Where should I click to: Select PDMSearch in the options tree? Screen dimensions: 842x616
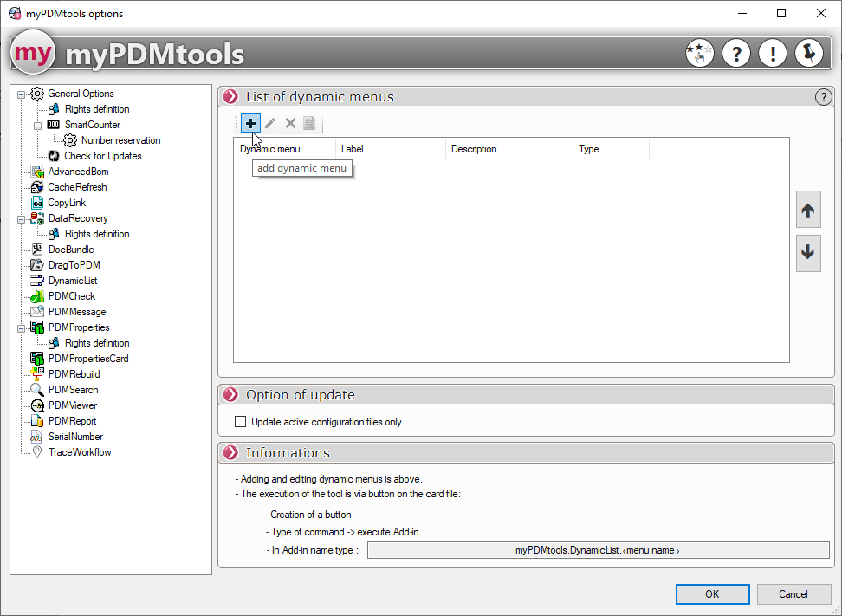point(73,390)
